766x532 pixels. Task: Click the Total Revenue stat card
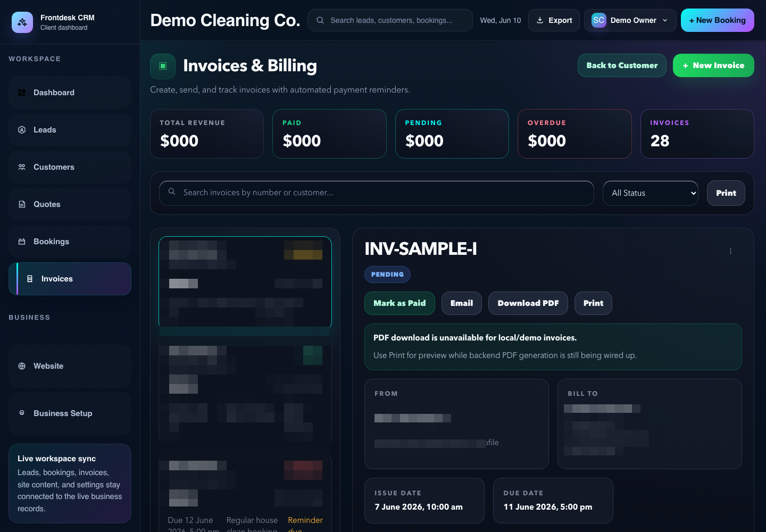pyautogui.click(x=207, y=134)
